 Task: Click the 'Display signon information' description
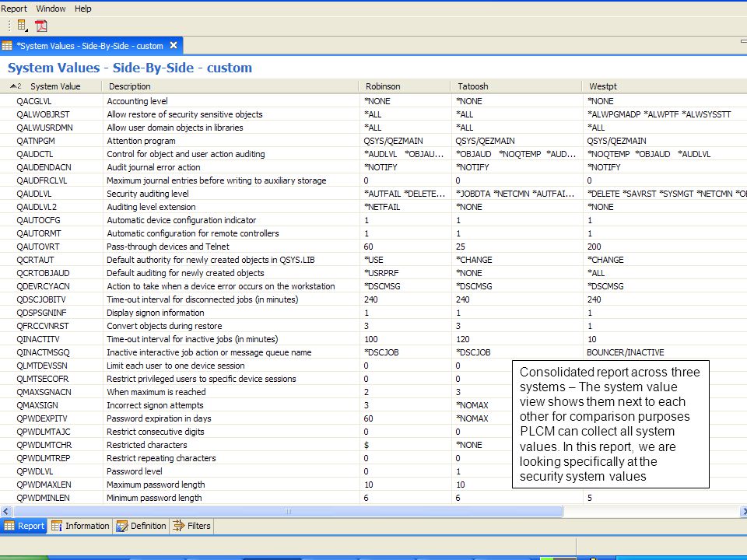point(156,313)
